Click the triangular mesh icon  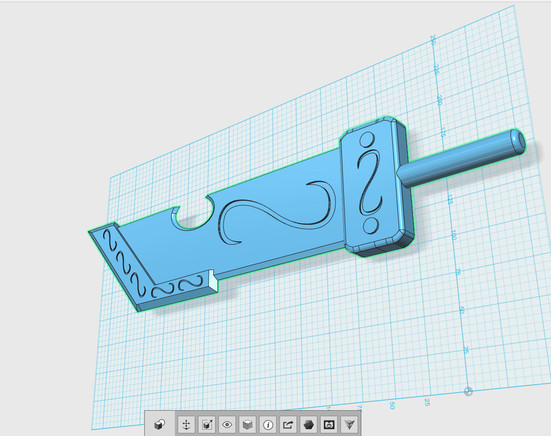(349, 425)
